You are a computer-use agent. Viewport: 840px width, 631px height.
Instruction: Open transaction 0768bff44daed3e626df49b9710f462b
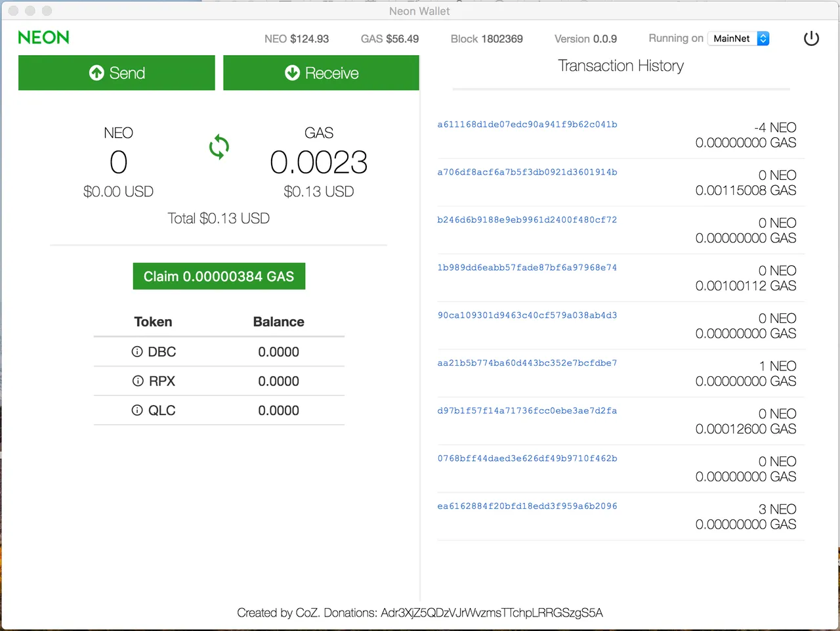point(527,458)
